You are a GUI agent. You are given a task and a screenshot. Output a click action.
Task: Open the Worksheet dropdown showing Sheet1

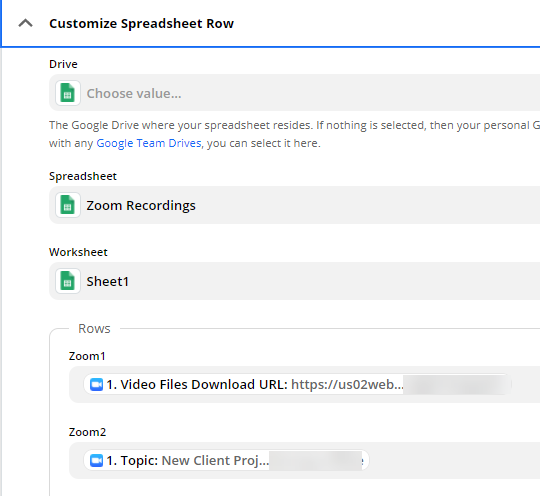(294, 281)
